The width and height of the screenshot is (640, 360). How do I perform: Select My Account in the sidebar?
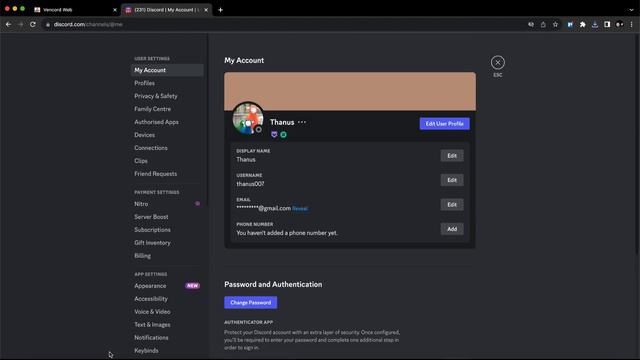(167, 70)
